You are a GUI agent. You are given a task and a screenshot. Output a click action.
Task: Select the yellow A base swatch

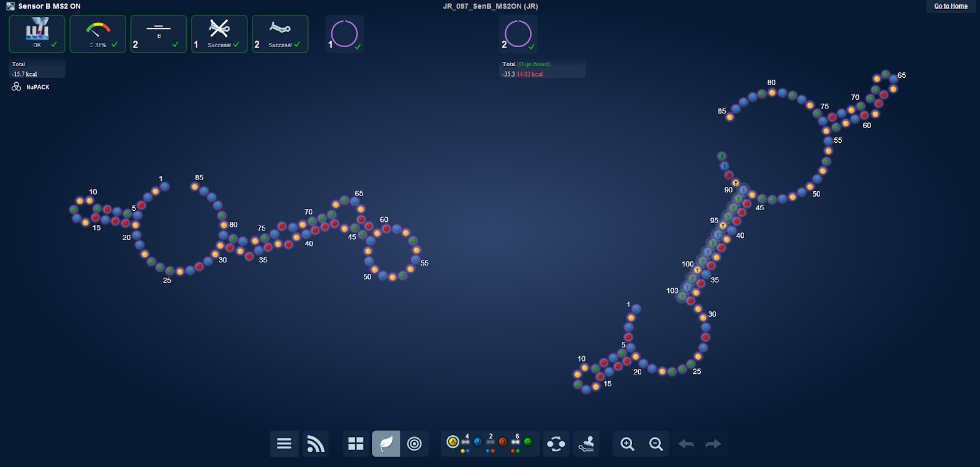(453, 442)
